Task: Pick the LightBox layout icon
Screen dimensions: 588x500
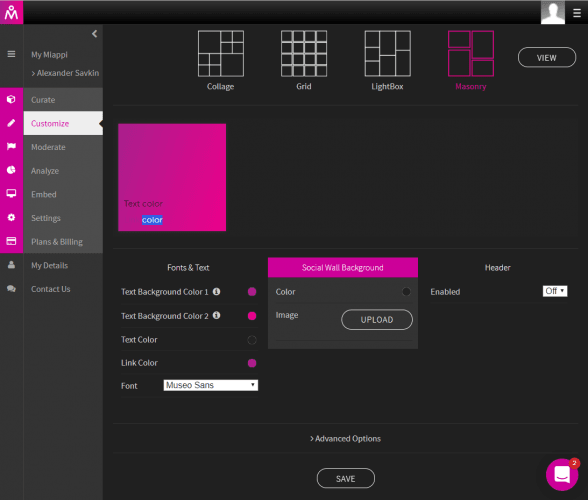Action: [387, 54]
